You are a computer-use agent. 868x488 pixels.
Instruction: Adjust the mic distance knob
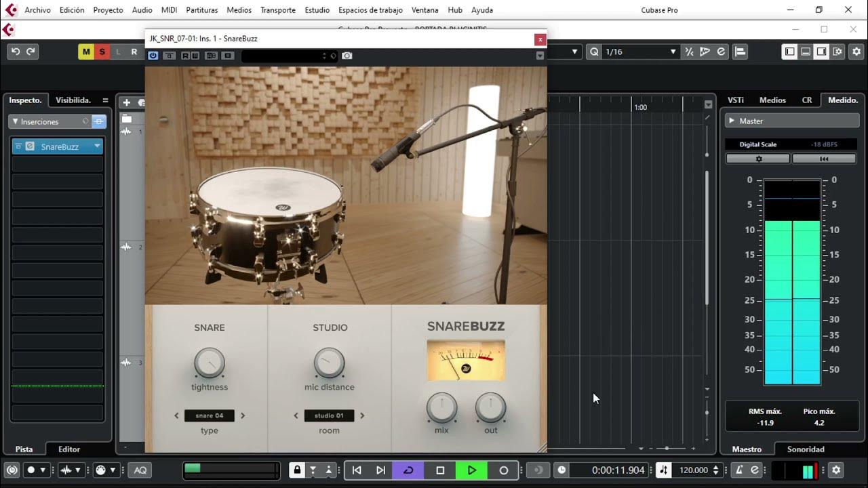coord(330,363)
